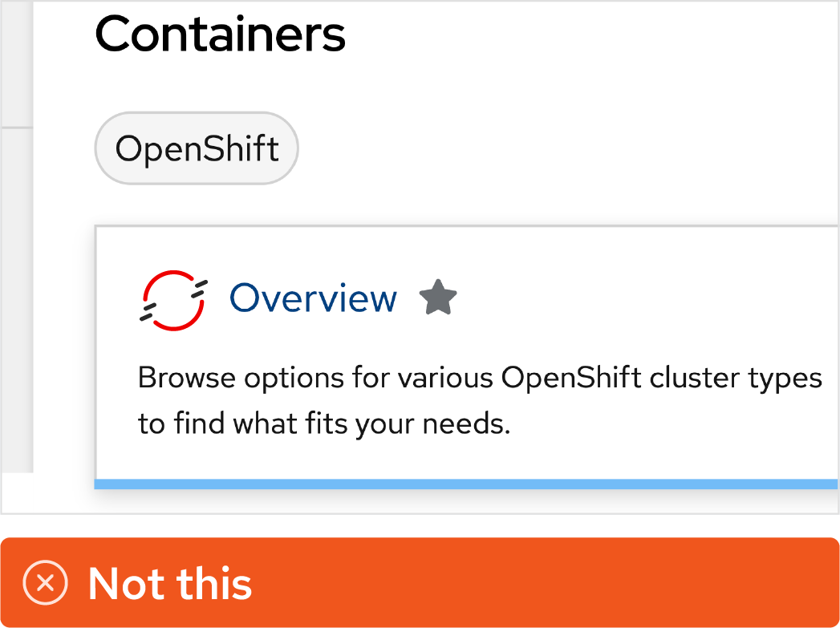The width and height of the screenshot is (840, 628).
Task: Click the Containers page heading
Action: 219,34
